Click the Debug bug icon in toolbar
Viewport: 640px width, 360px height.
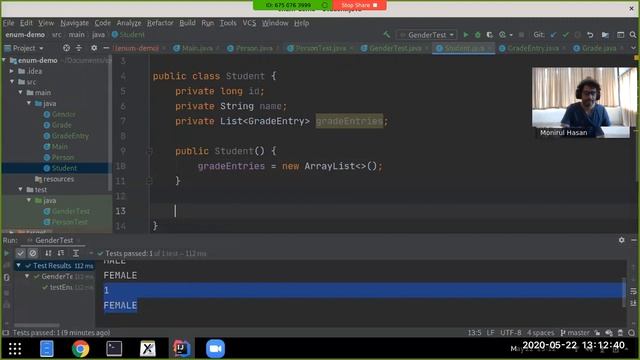(x=478, y=35)
